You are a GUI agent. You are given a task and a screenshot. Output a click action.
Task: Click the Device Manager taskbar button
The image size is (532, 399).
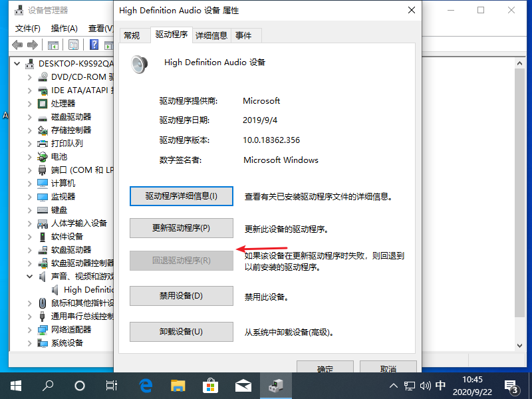coord(276,386)
